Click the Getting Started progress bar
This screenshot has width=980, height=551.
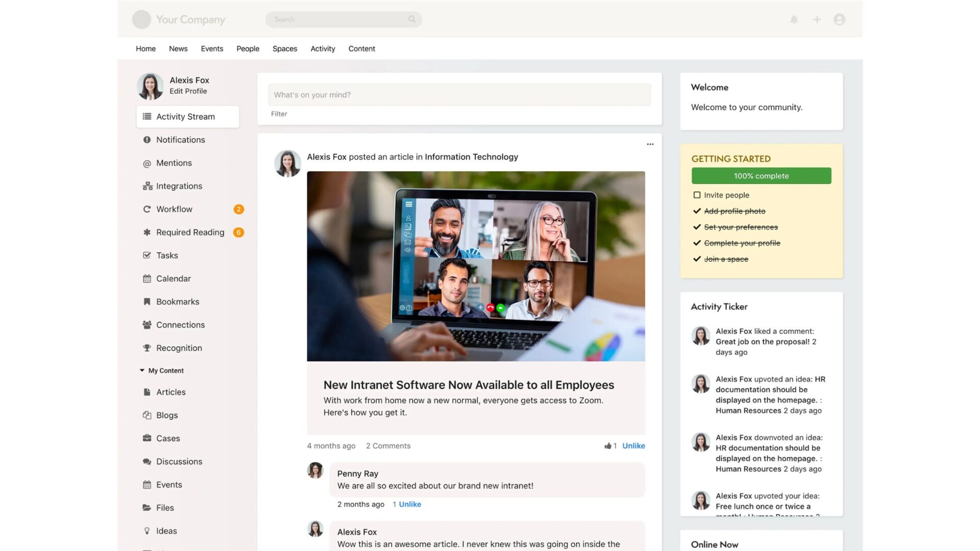click(761, 176)
